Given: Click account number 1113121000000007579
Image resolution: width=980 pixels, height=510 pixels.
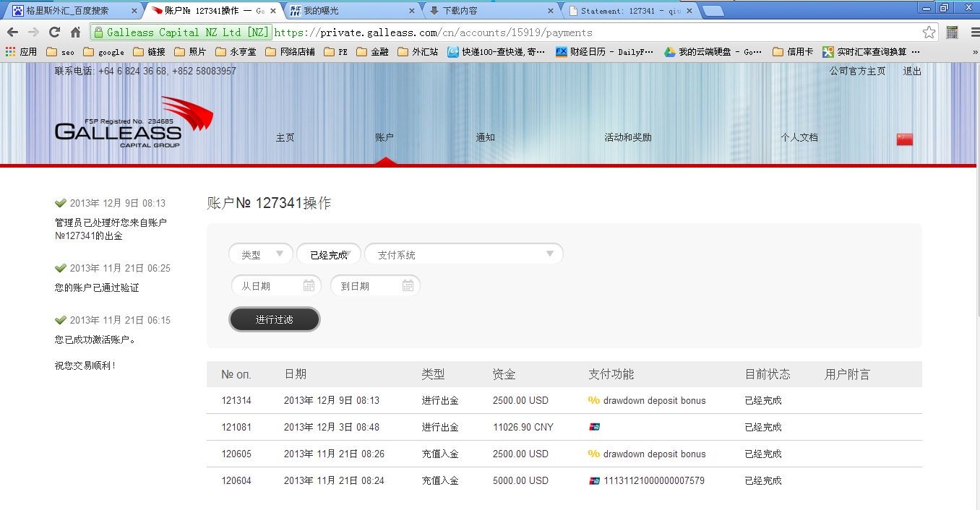Looking at the screenshot, I should click(654, 480).
